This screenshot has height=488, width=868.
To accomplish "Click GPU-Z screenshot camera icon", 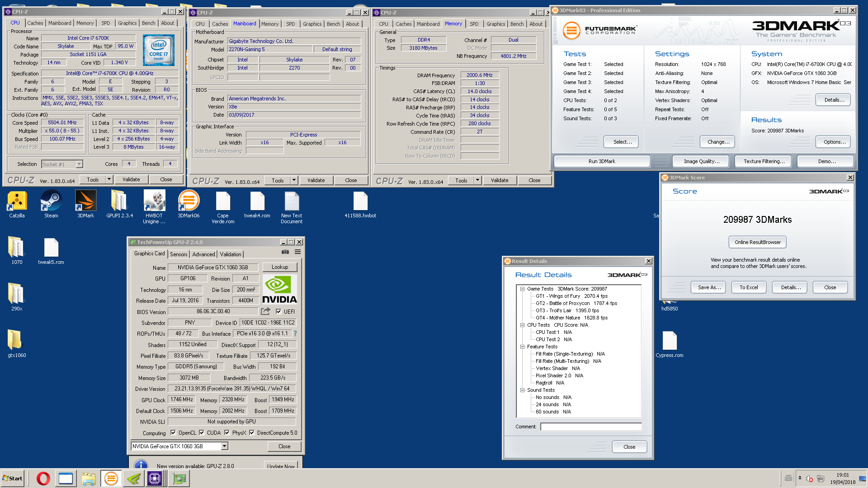I will [285, 252].
